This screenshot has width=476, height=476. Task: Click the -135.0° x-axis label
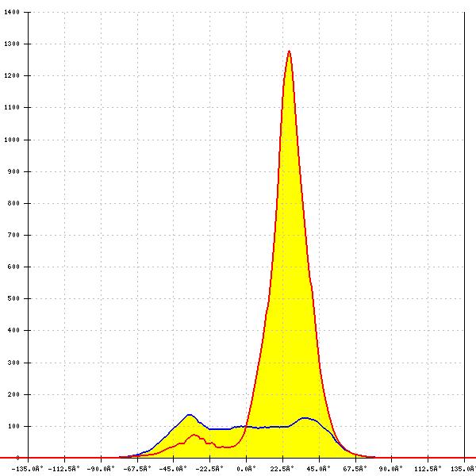[x=28, y=469]
